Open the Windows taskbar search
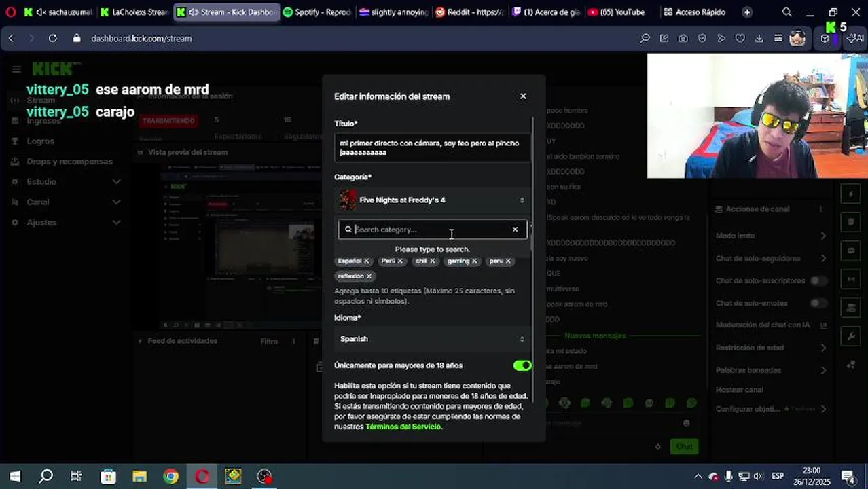 (46, 476)
